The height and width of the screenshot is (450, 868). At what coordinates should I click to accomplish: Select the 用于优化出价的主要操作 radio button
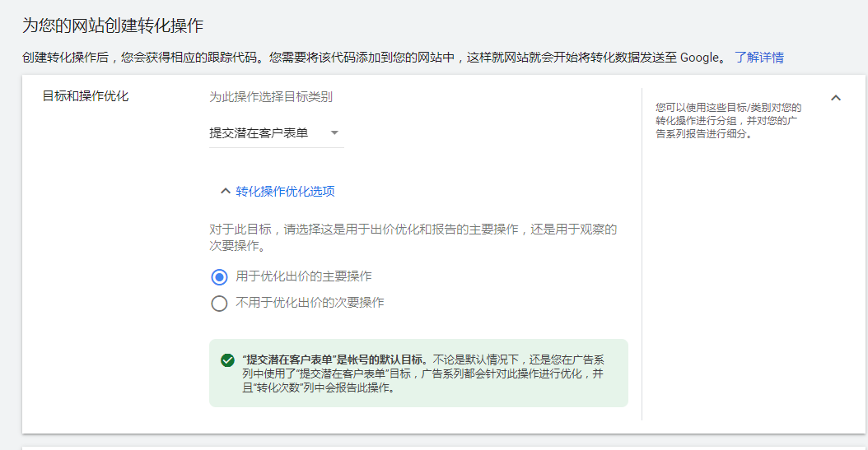tap(219, 277)
